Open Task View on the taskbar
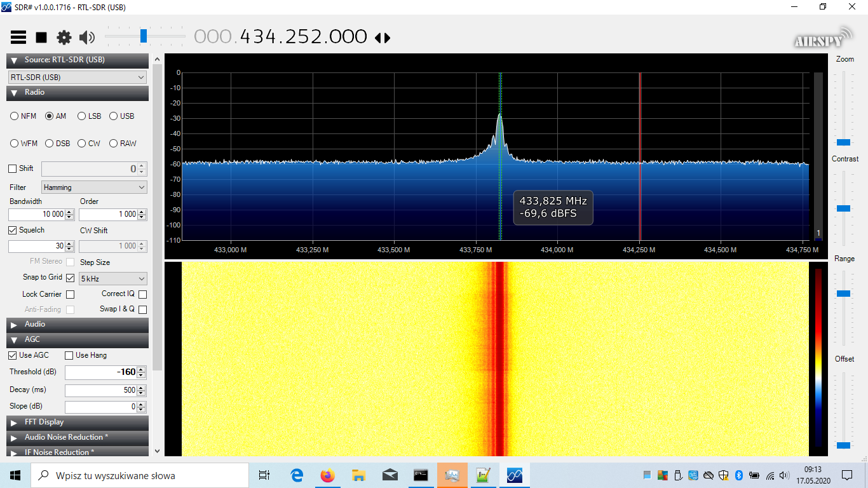 click(x=264, y=475)
